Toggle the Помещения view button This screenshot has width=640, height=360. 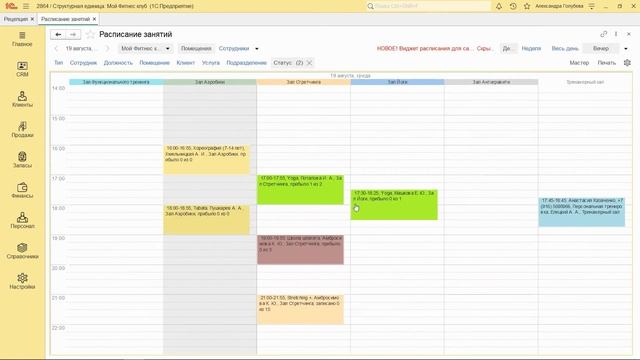click(196, 48)
